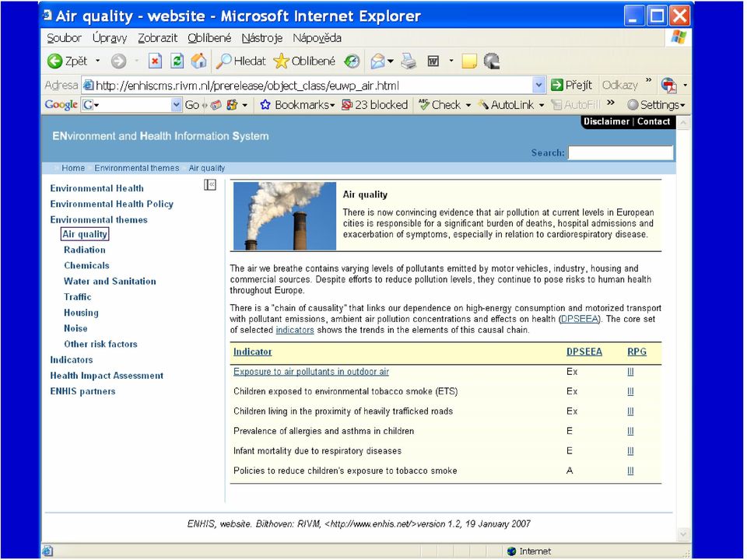This screenshot has width=747, height=560.
Task: Open Search (Hledat) magnifier icon
Action: [223, 61]
